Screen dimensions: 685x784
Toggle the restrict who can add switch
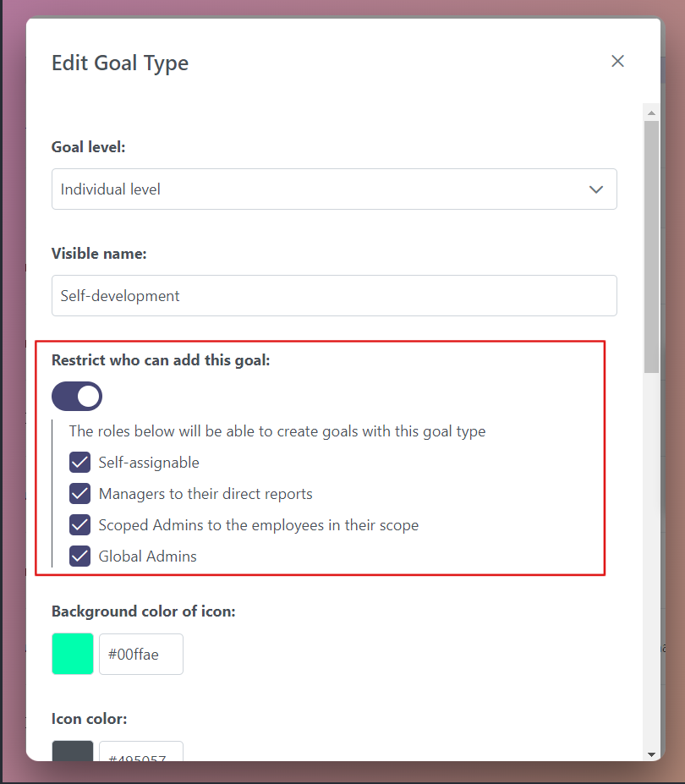coord(77,396)
